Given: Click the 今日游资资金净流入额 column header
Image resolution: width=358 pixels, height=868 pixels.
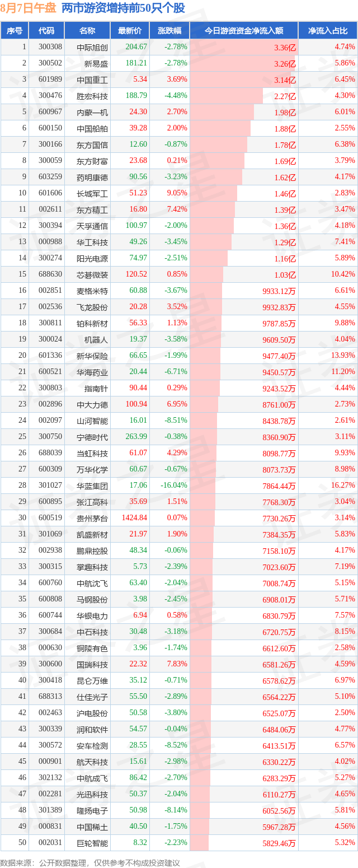Looking at the screenshot, I should point(244,31).
